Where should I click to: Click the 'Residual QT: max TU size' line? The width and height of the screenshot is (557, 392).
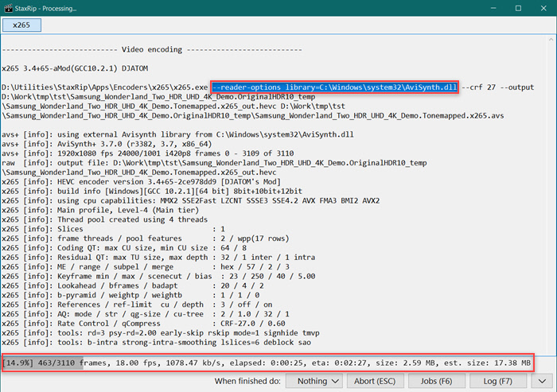tap(158, 258)
